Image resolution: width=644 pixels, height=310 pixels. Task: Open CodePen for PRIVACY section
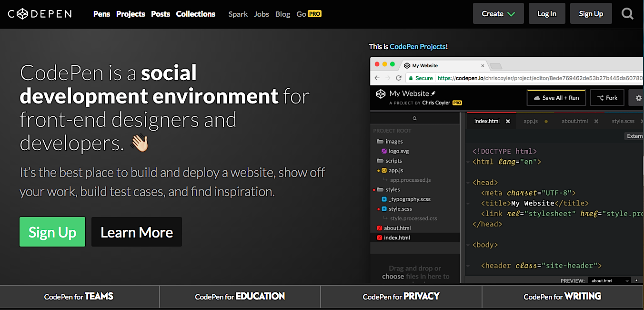click(x=401, y=297)
